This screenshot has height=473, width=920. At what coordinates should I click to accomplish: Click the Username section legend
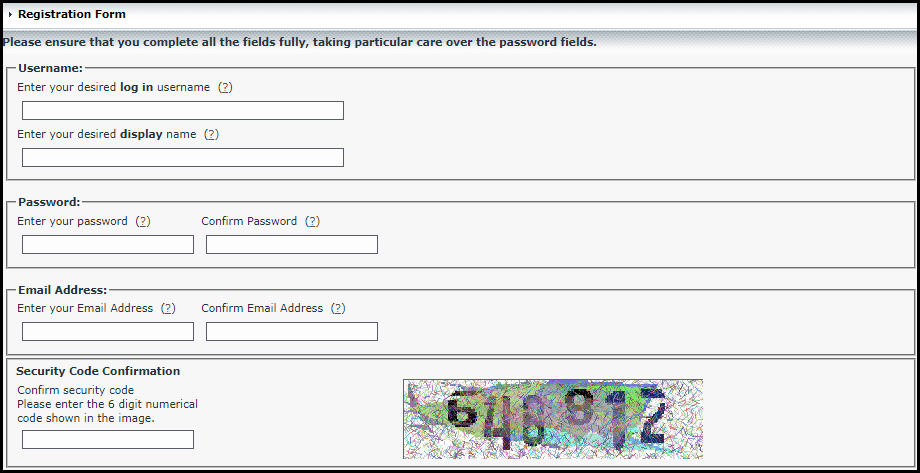click(x=50, y=68)
